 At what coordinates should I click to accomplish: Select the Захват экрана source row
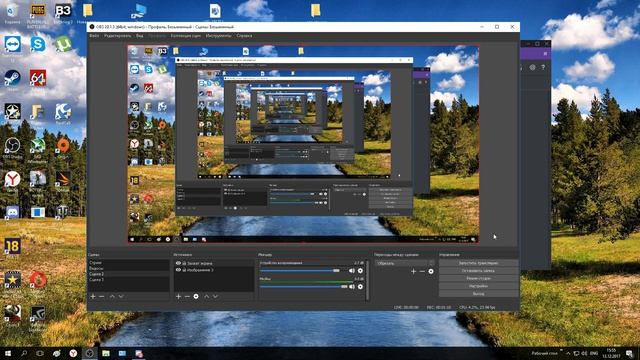(214, 263)
